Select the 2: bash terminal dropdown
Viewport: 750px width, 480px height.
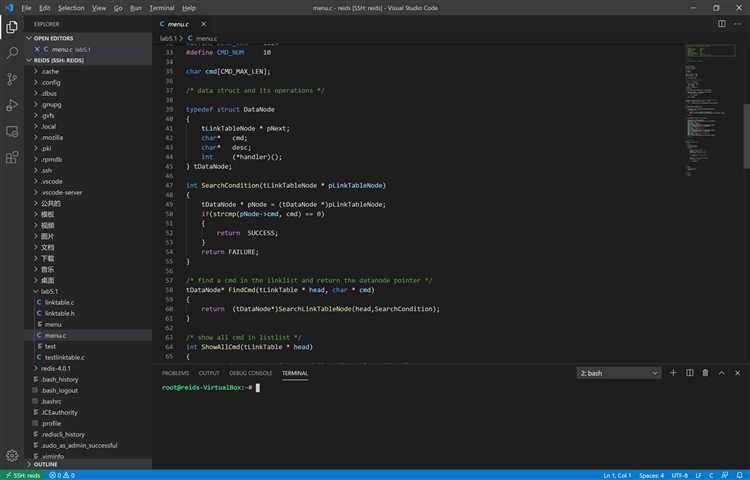tap(619, 373)
